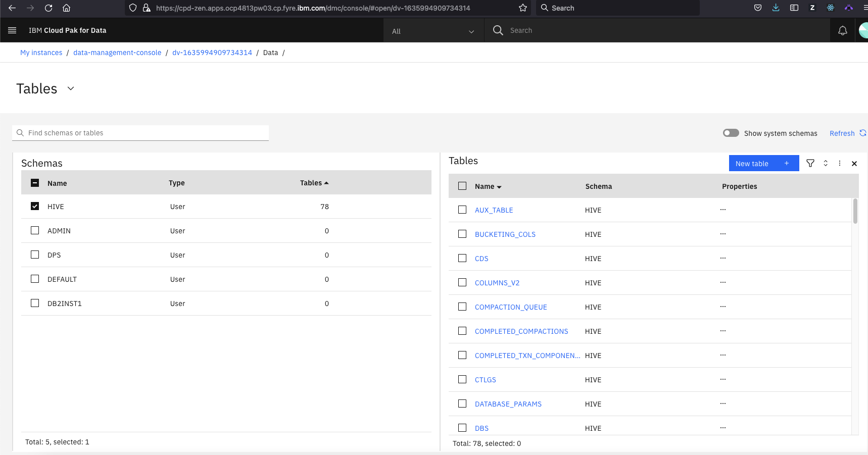Click the React DevTools extension icon
The height and width of the screenshot is (455, 868).
point(831,8)
